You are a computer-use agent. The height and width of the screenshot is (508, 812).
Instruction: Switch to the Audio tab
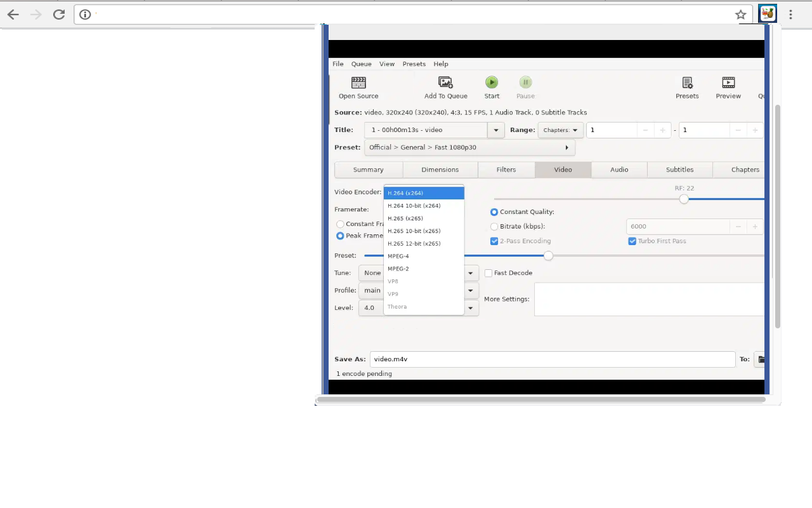619,170
